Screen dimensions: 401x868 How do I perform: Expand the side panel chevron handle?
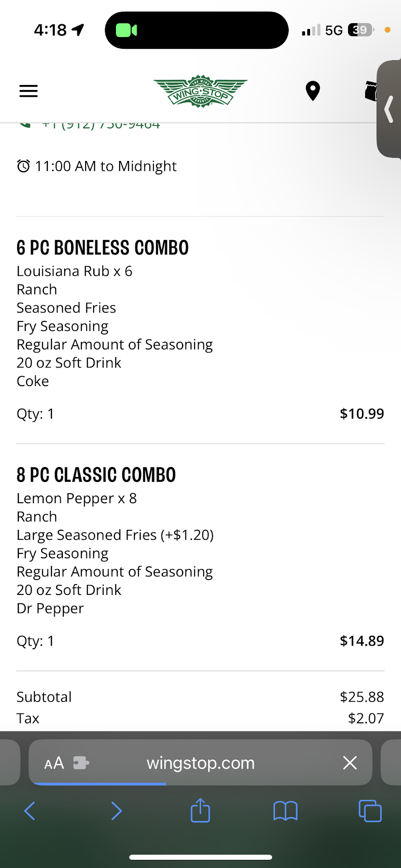click(389, 109)
